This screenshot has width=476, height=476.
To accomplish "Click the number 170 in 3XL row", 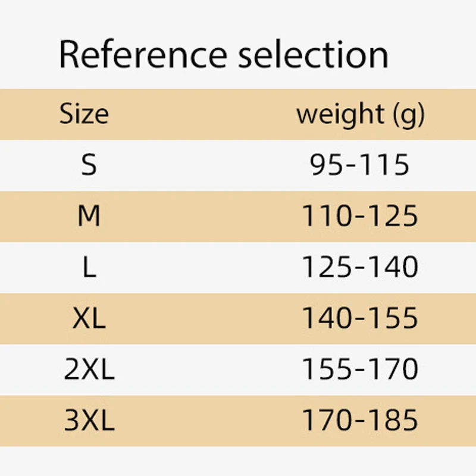I will 325,421.
